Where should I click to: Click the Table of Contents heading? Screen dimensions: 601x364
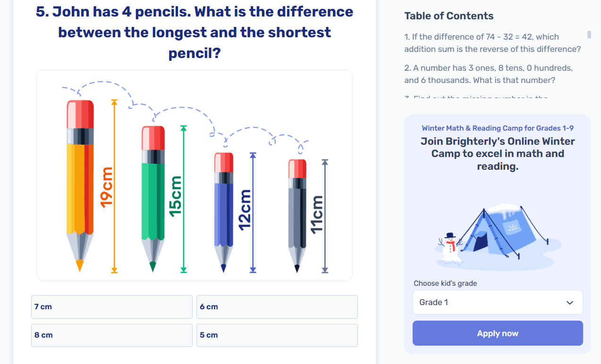tap(449, 16)
